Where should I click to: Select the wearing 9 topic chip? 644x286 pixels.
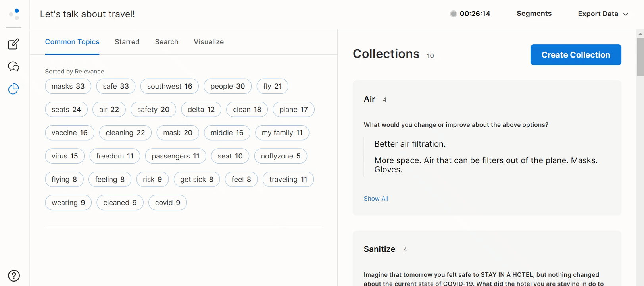point(68,203)
